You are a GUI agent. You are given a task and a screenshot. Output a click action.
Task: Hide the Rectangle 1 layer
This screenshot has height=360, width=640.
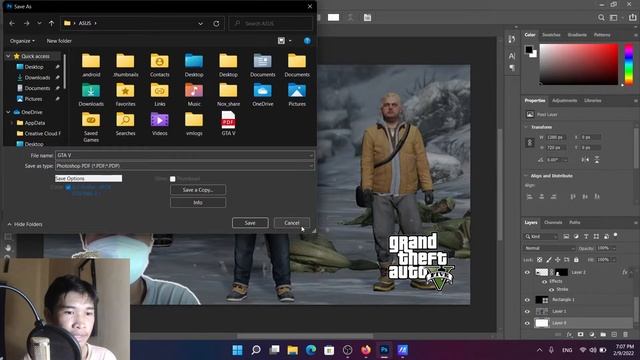[527, 300]
